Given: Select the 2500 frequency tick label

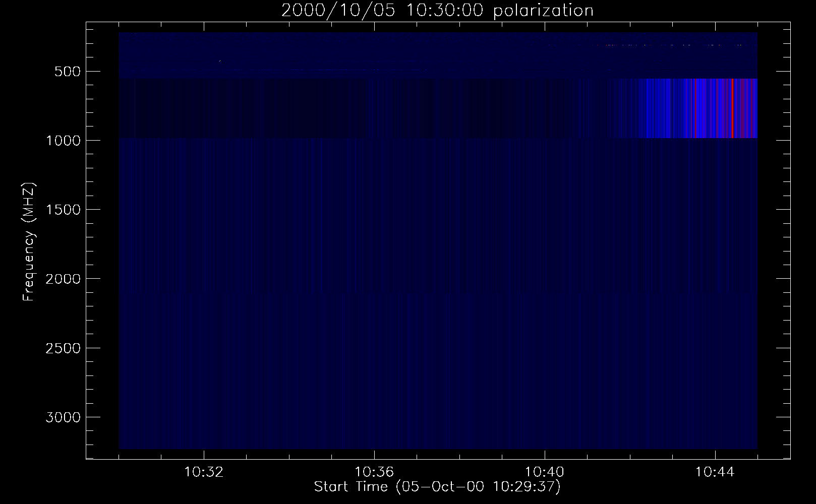Looking at the screenshot, I should click(63, 348).
